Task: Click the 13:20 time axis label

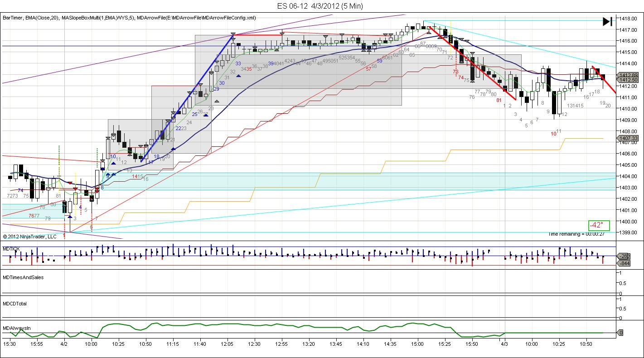Action: [309, 344]
